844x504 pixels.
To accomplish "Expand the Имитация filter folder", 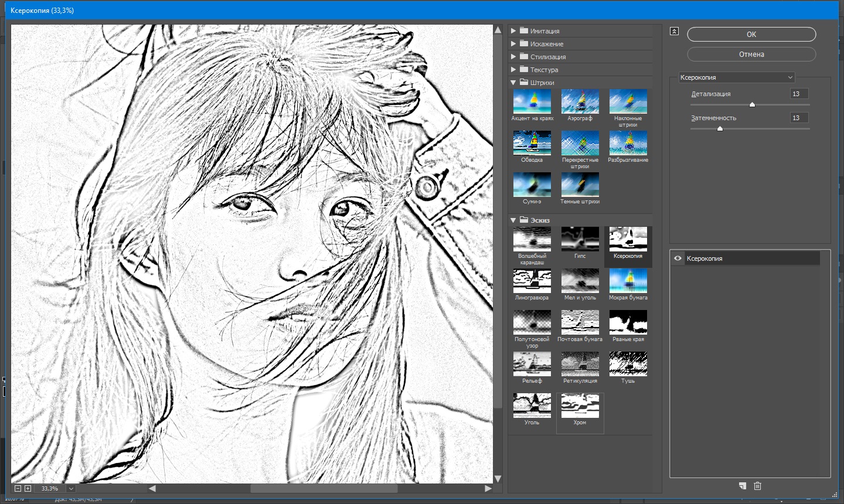I will tap(513, 31).
